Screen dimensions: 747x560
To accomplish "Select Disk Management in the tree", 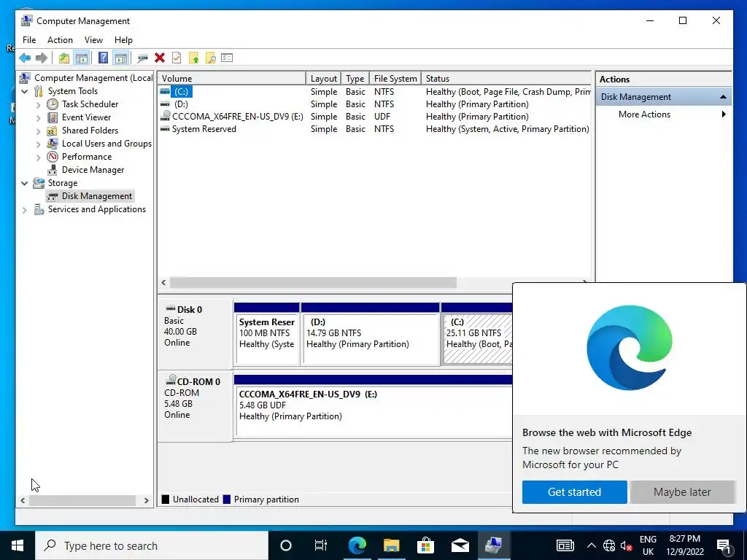I will click(x=97, y=196).
